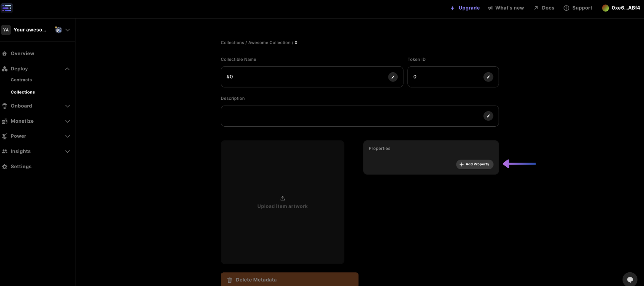
Task: Expand the Onboard section
Action: click(x=67, y=106)
